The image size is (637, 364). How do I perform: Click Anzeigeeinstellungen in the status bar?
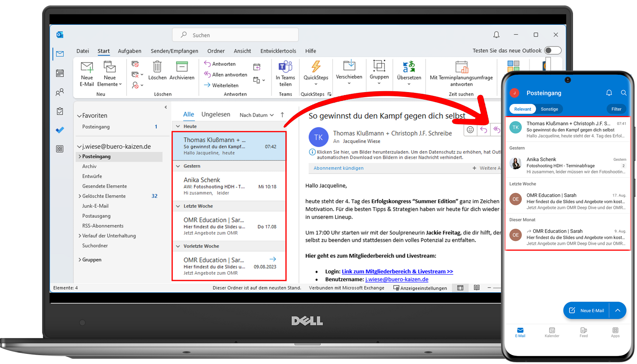pos(420,288)
